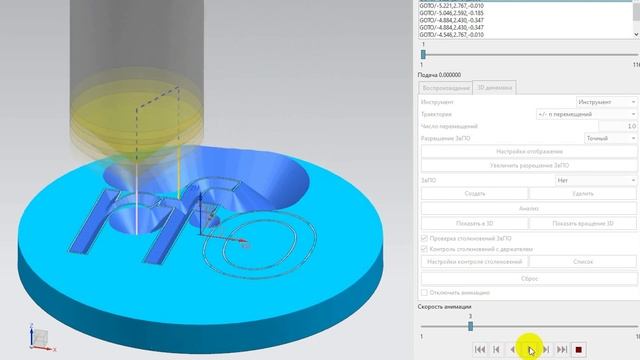Step backward one move in simulation
The width and height of the screenshot is (640, 360).
(x=513, y=349)
